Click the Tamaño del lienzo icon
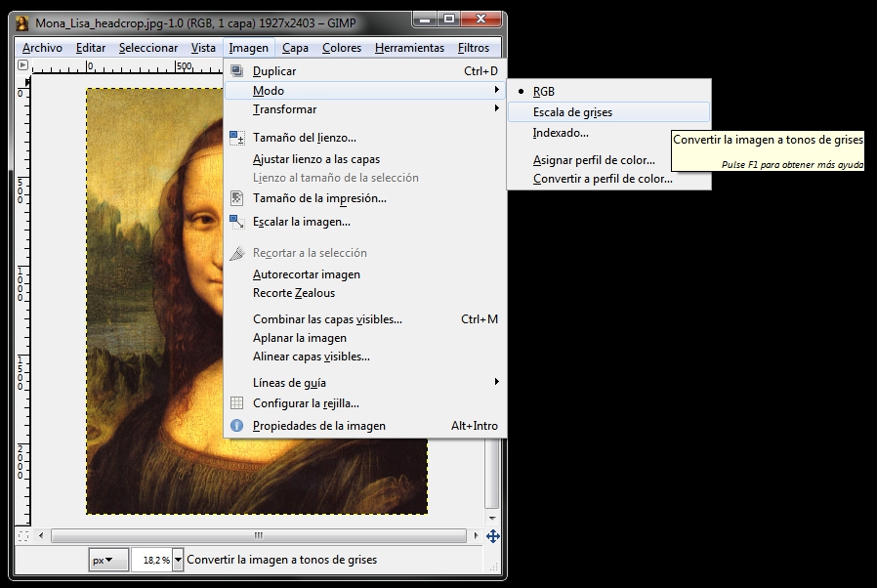 (237, 137)
